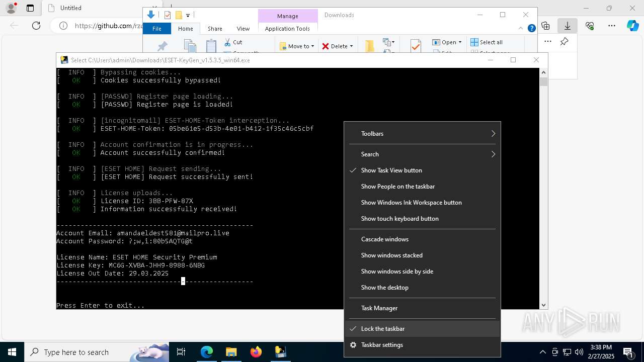Image resolution: width=644 pixels, height=362 pixels.
Task: Open File Explorer from the taskbar
Action: click(x=231, y=352)
